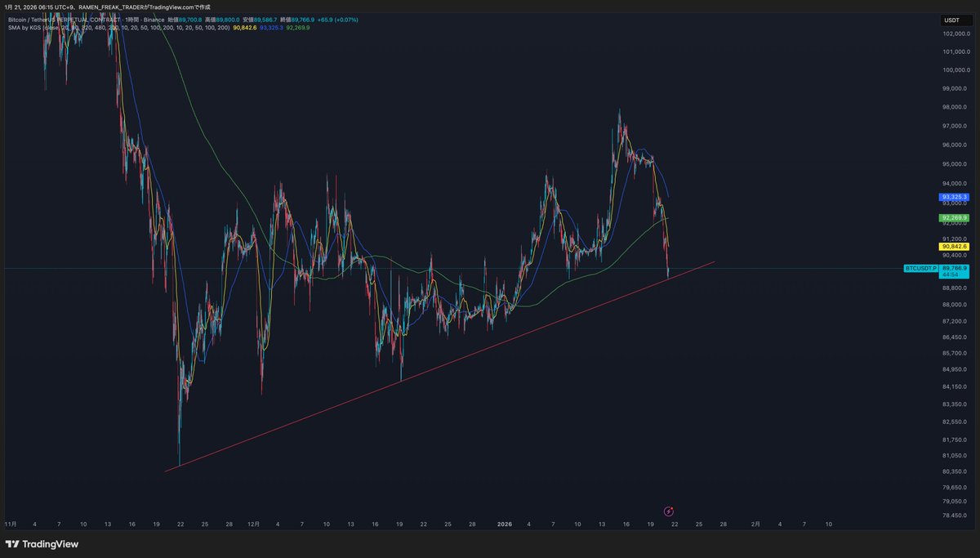This screenshot has height=558, width=980.
Task: Click the green 92,269.9 value in SMA legend
Action: coord(297,28)
